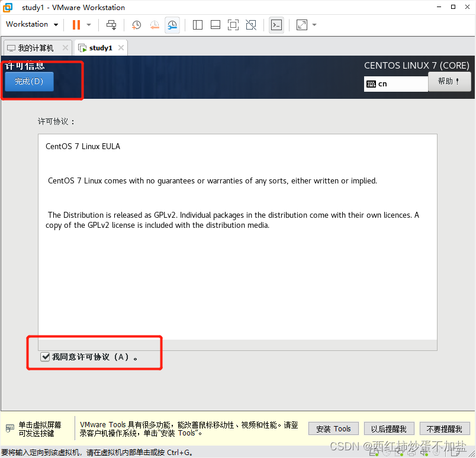Screen dimensions: 476x458
Task: Click the blue 完成(D) done button
Action: (29, 81)
